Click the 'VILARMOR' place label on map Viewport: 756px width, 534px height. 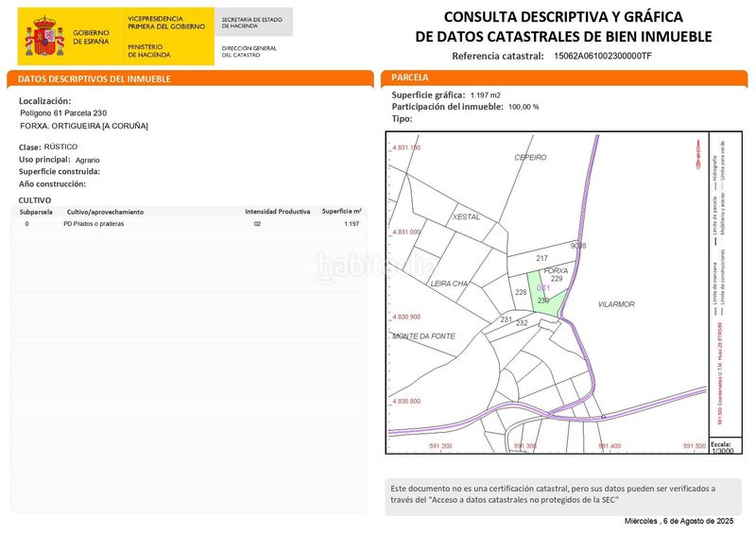(x=616, y=304)
